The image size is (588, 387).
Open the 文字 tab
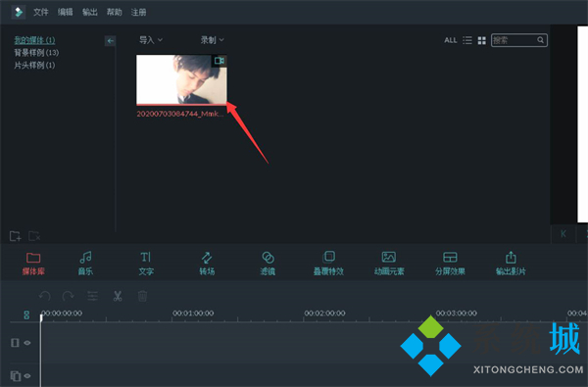coord(146,264)
